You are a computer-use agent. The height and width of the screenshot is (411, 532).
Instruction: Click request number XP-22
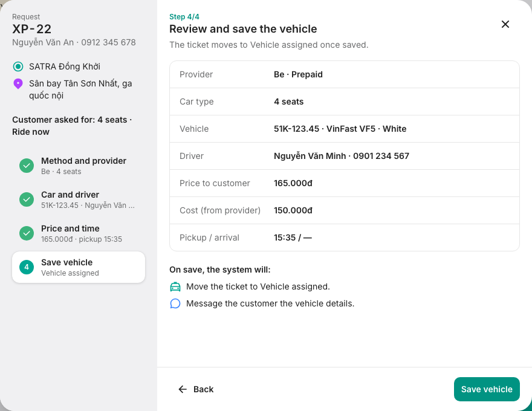coord(31,29)
